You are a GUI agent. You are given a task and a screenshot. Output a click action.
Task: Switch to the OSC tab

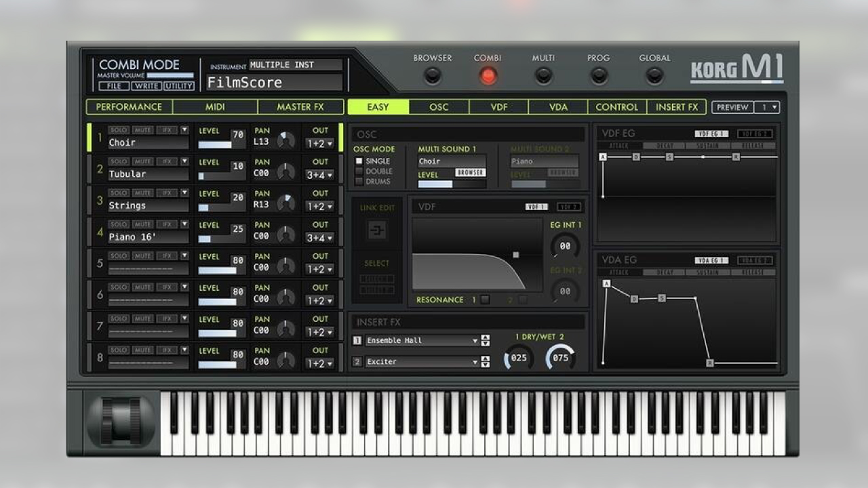438,106
